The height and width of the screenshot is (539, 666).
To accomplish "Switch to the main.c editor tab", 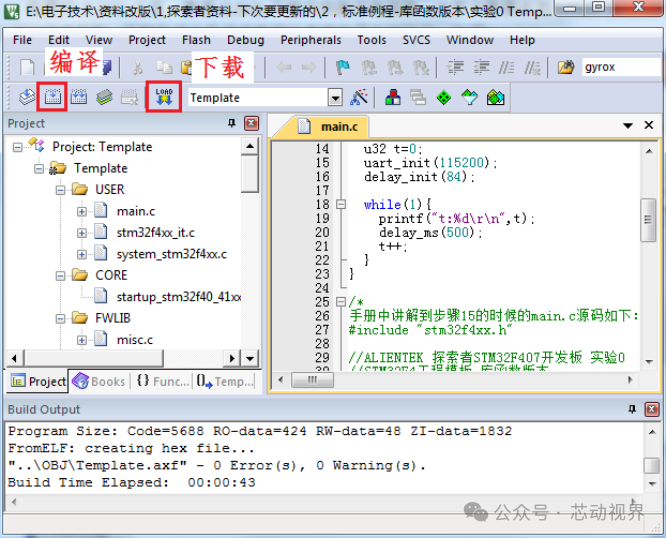I will point(327,127).
